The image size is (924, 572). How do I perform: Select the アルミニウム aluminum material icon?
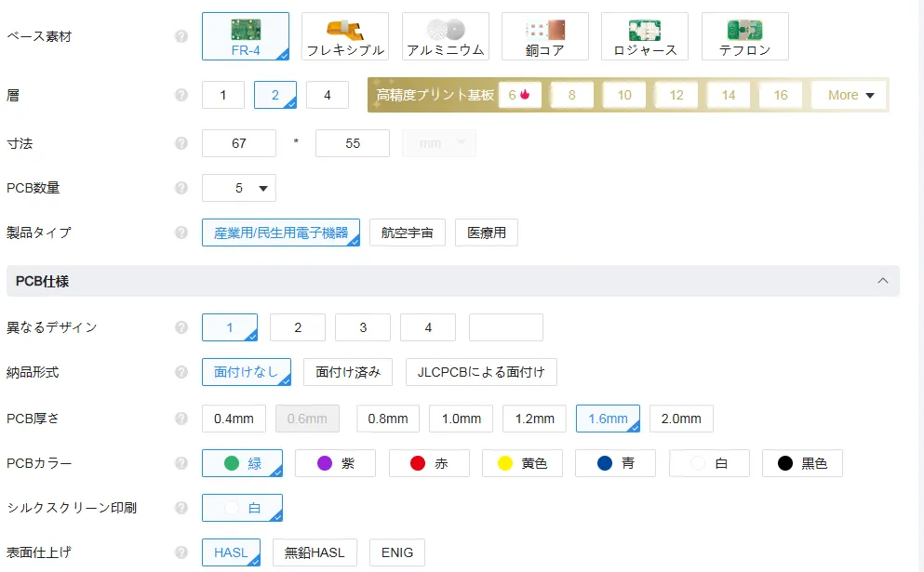click(445, 30)
